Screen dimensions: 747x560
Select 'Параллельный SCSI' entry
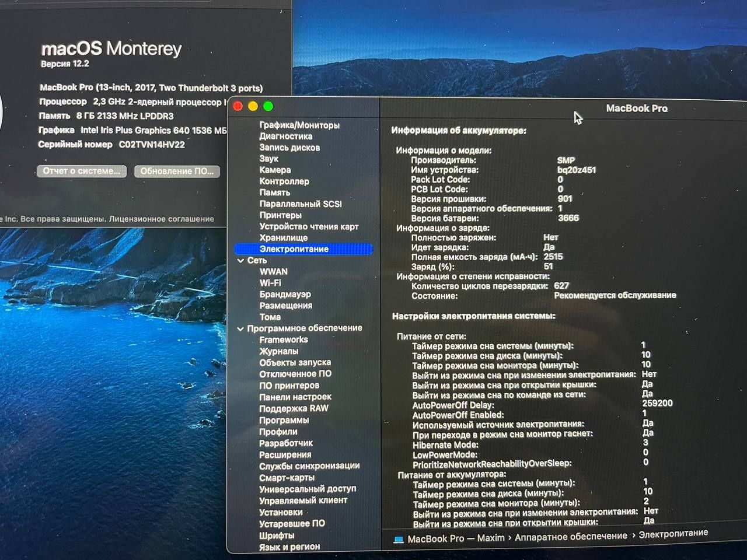pos(301,204)
